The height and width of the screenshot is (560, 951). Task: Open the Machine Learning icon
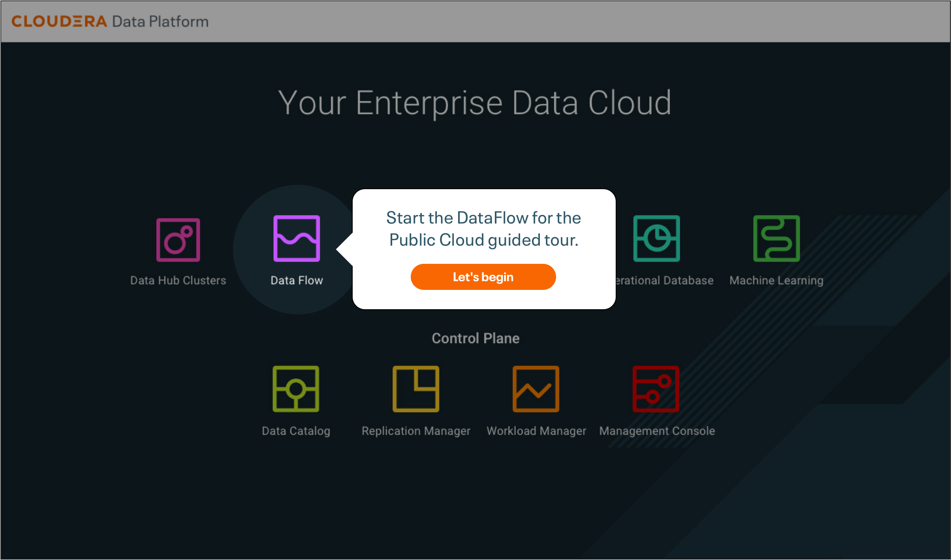point(776,239)
